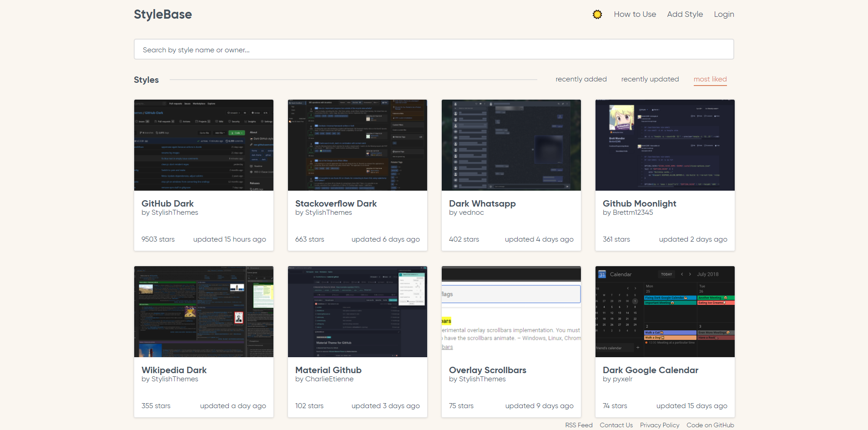Click the Overlay Scrollbars title
The image size is (868, 430).
pyautogui.click(x=487, y=370)
